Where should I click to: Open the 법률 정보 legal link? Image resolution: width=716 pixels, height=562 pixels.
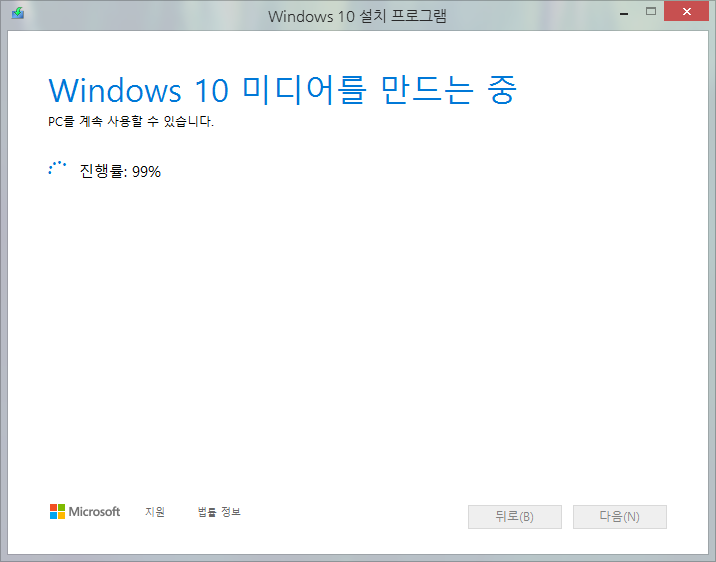point(219,512)
